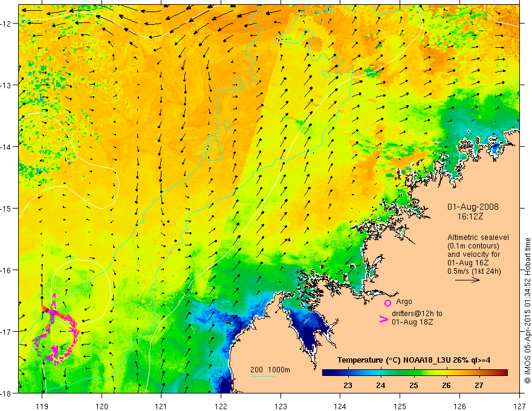Click the date label 01-Aug-2008
This screenshot has width=532, height=411.
(x=473, y=207)
